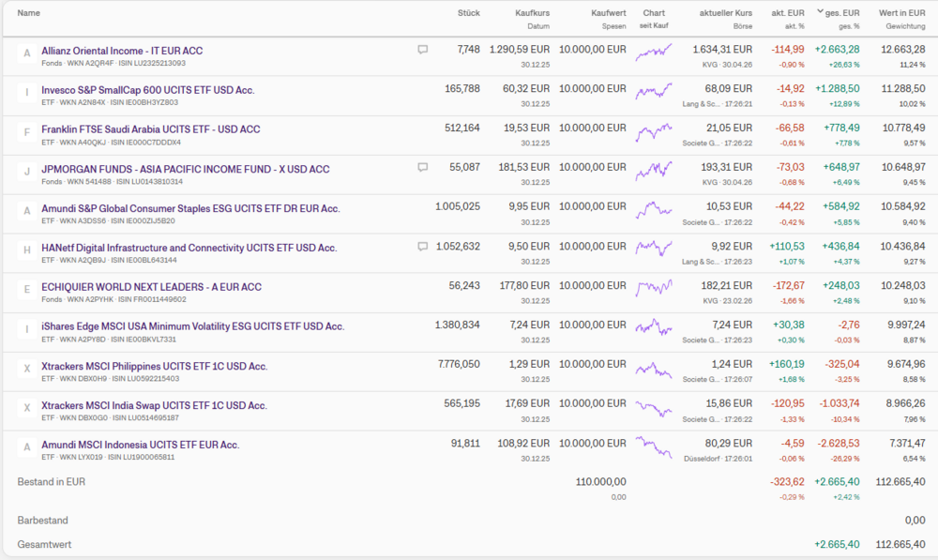The width and height of the screenshot is (938, 560).
Task: Select the -2.628,53 total loss value
Action: [x=839, y=443]
